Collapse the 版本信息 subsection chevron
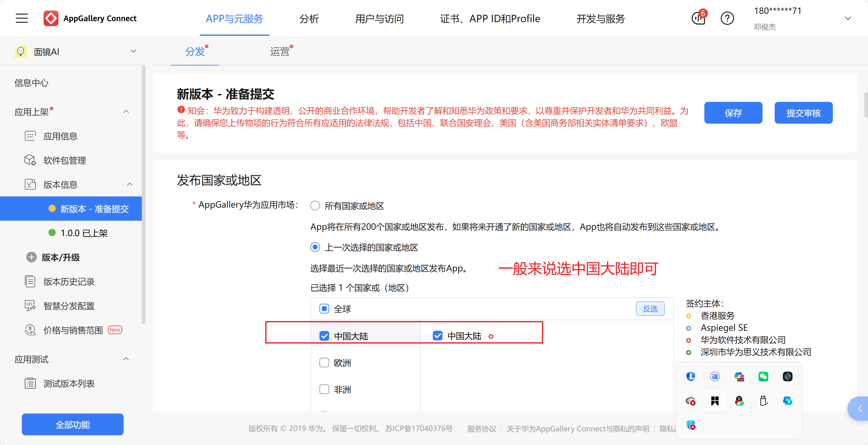The image size is (868, 445). (130, 184)
